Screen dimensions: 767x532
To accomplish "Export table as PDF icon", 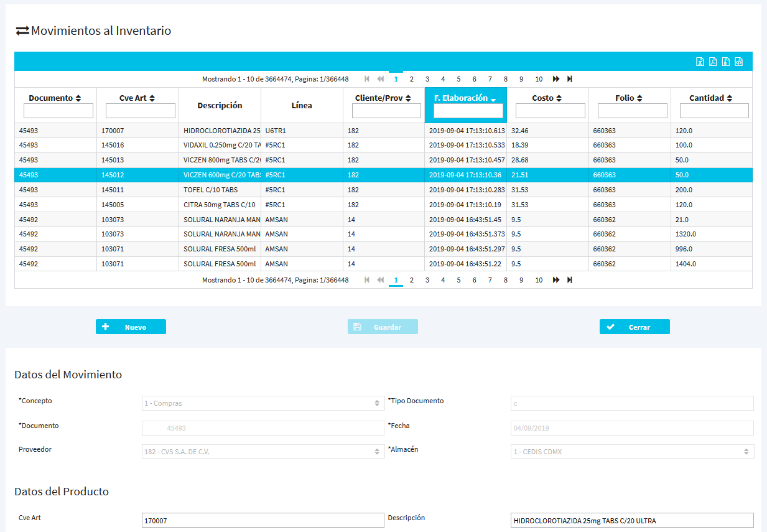I will click(x=713, y=62).
